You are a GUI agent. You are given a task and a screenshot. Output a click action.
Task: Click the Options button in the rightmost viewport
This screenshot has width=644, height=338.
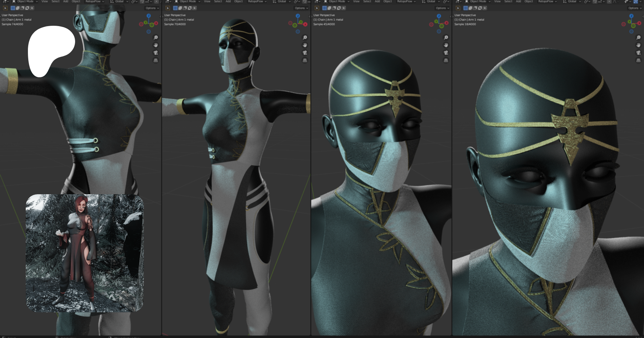[x=634, y=8]
